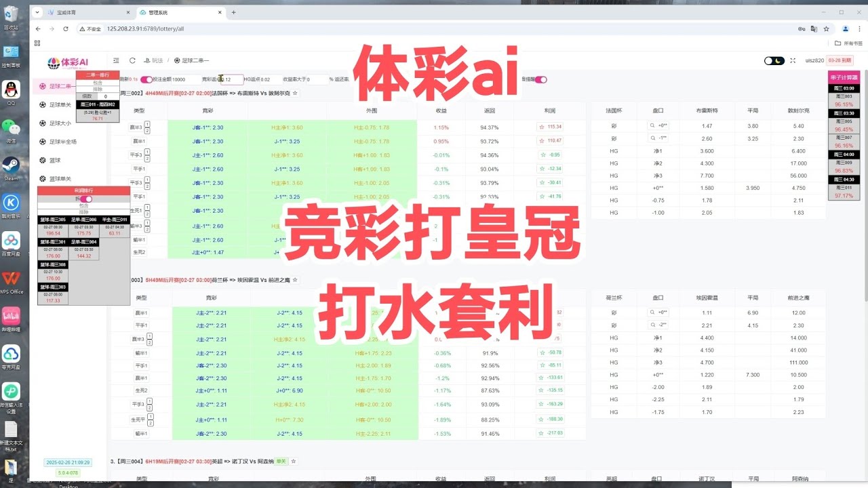Toggle the 刷新 auto-refresh switch
Image resolution: width=868 pixels, height=488 pixels.
[x=146, y=79]
